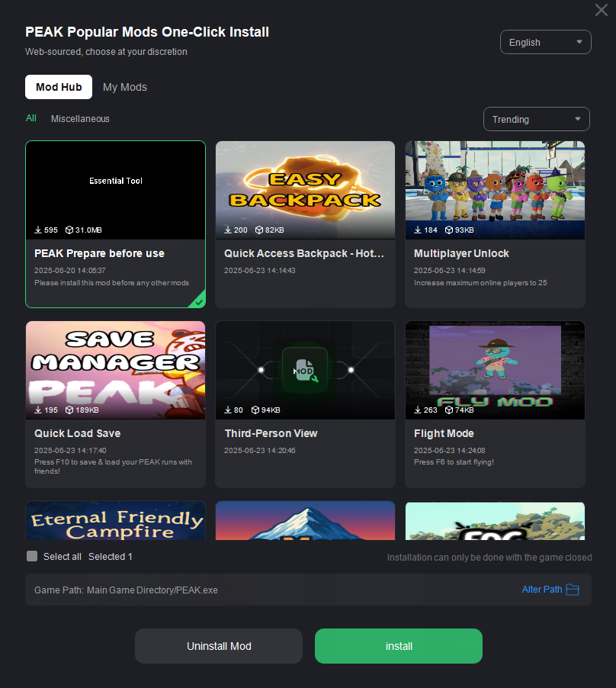Click 'Please install this mod before any other mods'
This screenshot has width=616, height=688.
click(x=112, y=282)
